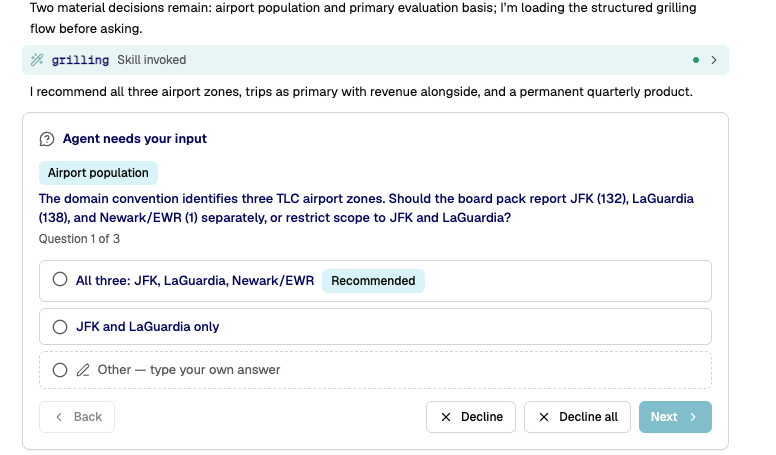Viewport: 776px width, 455px height.
Task: Click the pencil icon in the Other answer row
Action: [x=83, y=370]
